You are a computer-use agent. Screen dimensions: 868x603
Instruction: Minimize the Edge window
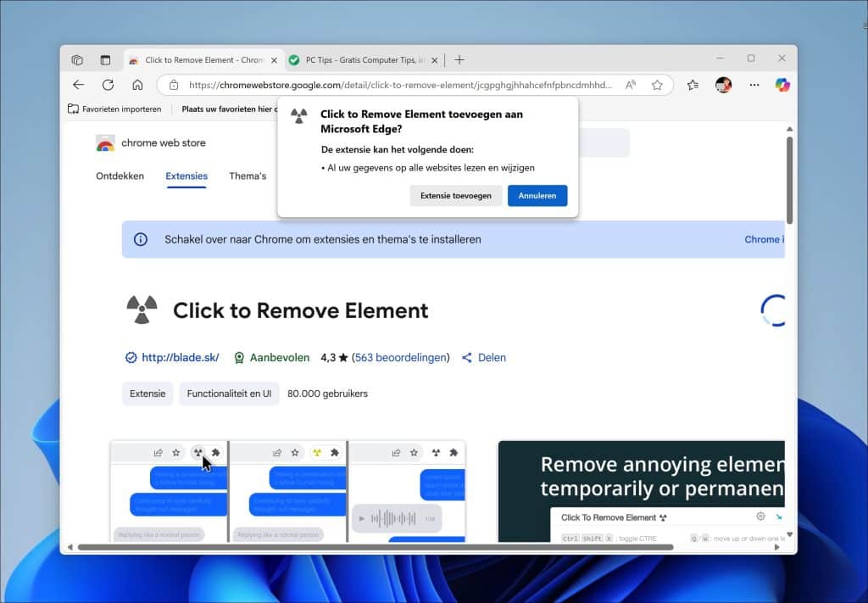tap(720, 59)
